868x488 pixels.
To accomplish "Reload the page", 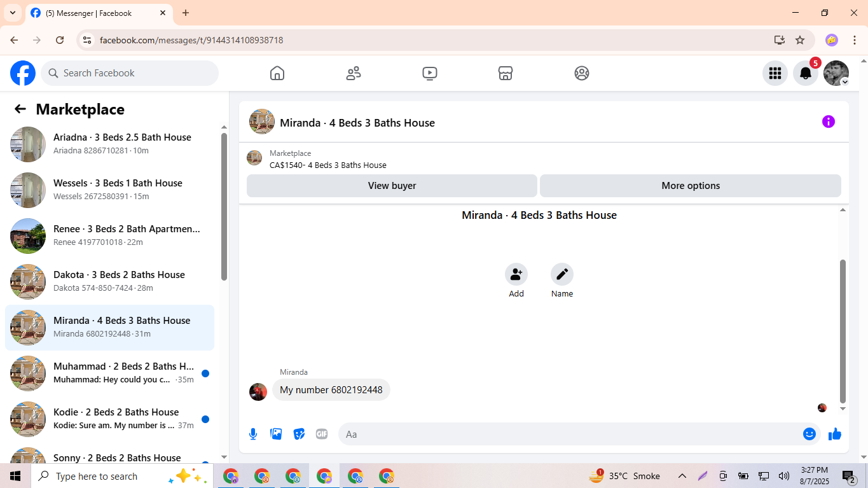I will (60, 40).
